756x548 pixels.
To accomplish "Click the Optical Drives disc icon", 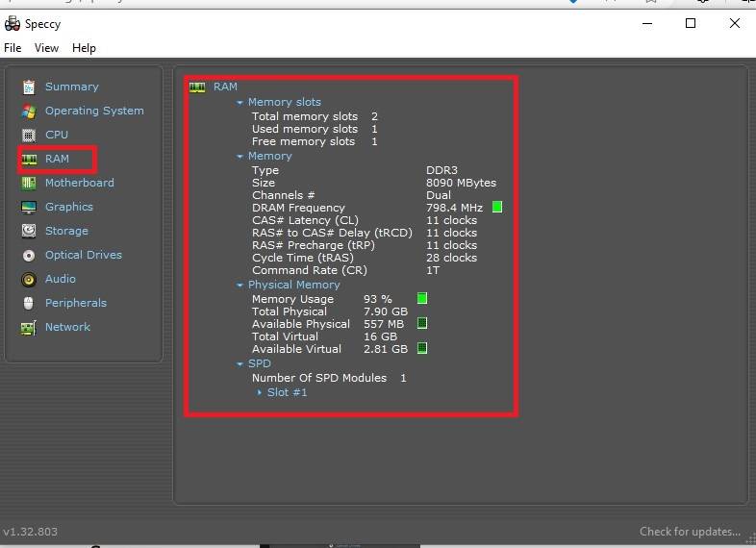I will tap(29, 255).
